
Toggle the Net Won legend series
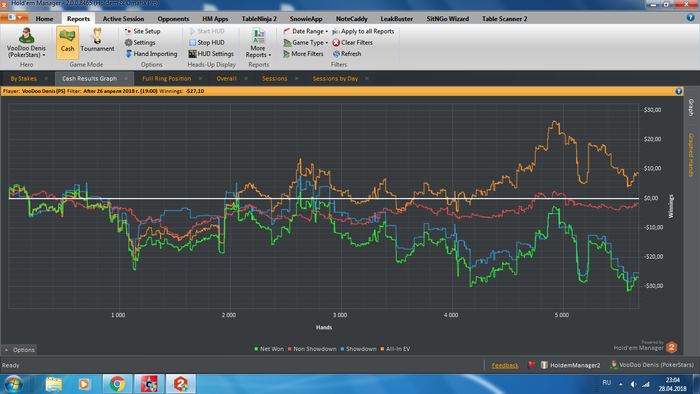(269, 349)
